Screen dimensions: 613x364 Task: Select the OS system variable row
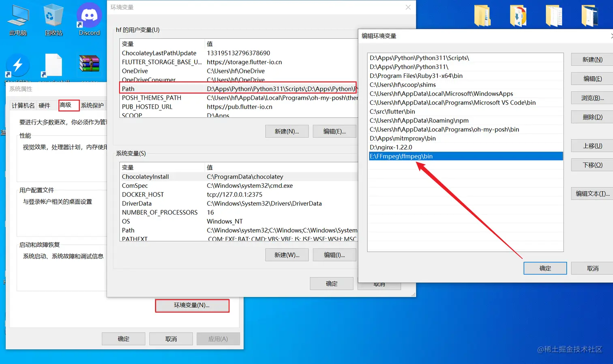[x=238, y=221]
